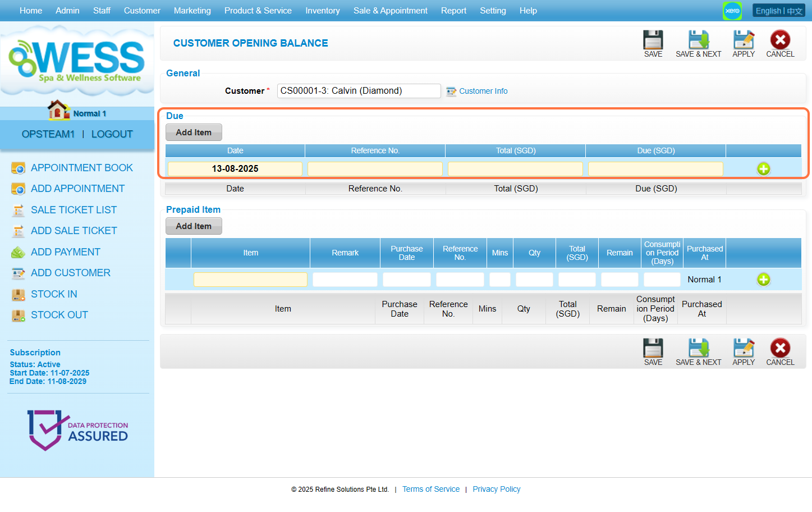812x512 pixels.
Task: Open the Customer Info link
Action: click(483, 91)
